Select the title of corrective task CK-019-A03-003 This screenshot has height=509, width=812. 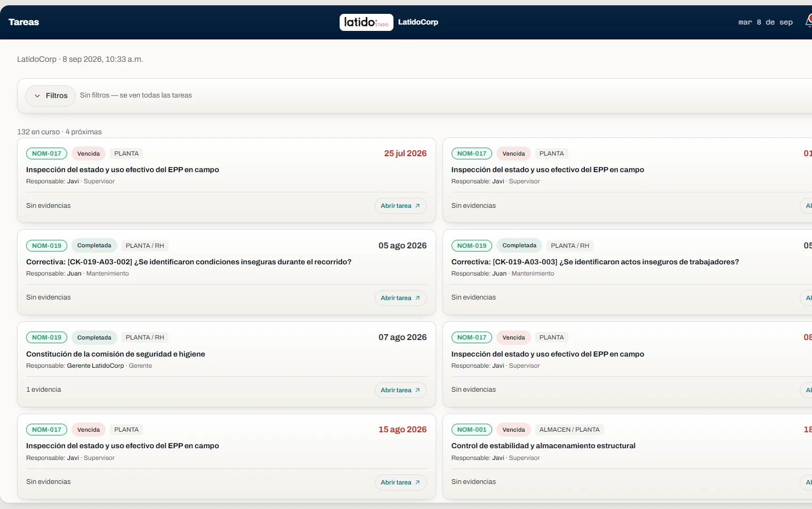(595, 262)
